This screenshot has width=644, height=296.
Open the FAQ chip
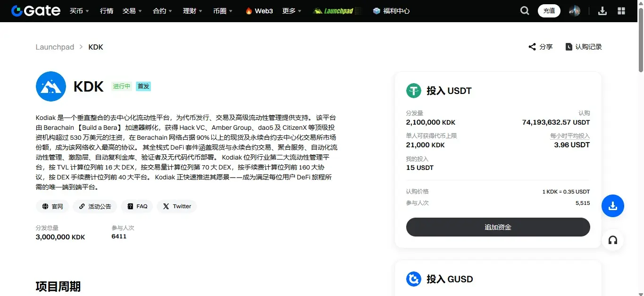tap(137, 206)
